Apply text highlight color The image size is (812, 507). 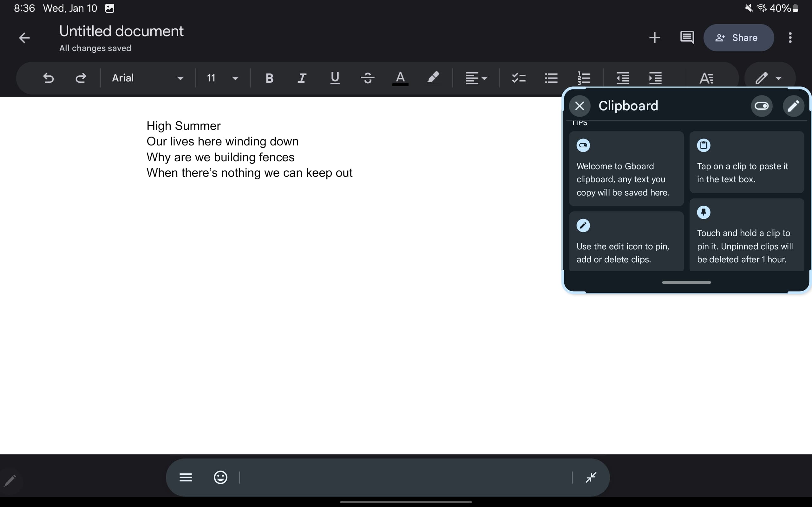click(x=434, y=78)
